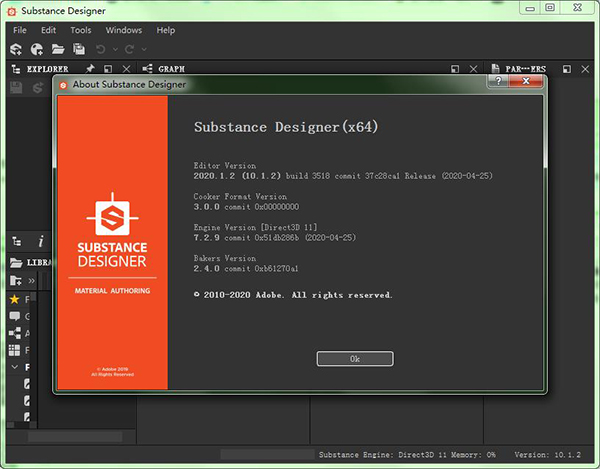This screenshot has width=600, height=469.
Task: Click the About dialog help question button
Action: [498, 81]
